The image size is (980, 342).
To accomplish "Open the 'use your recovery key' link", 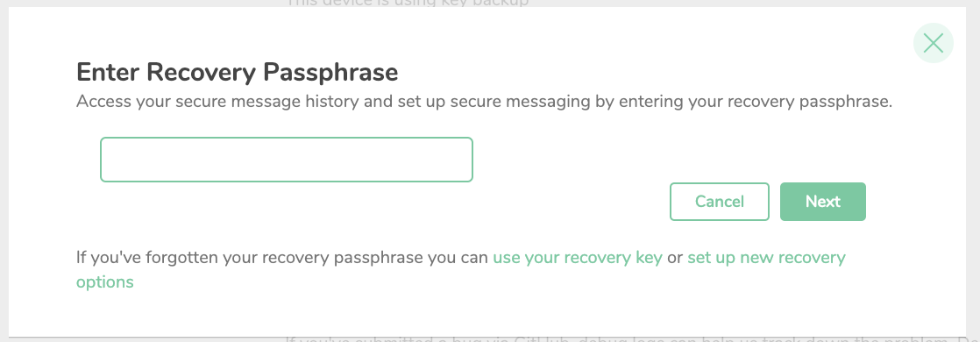I will pyautogui.click(x=578, y=258).
